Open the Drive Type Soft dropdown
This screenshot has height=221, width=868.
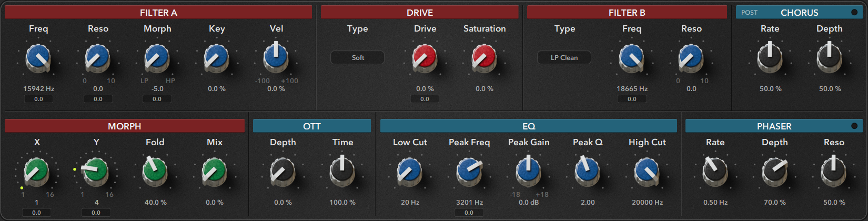[x=357, y=57]
